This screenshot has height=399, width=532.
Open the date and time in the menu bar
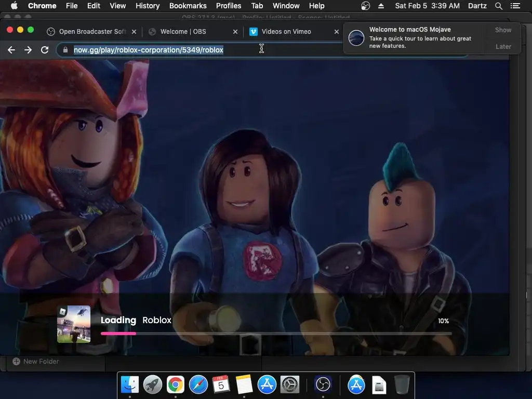pos(427,6)
